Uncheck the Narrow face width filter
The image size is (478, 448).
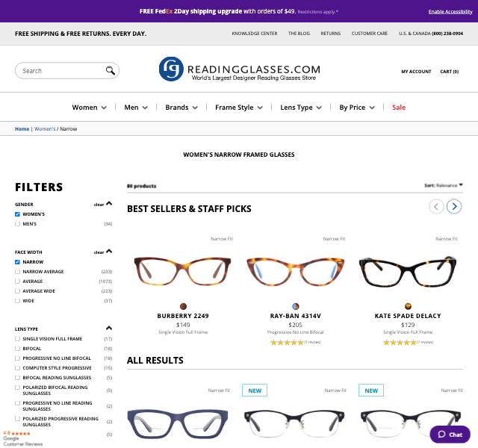pos(17,262)
